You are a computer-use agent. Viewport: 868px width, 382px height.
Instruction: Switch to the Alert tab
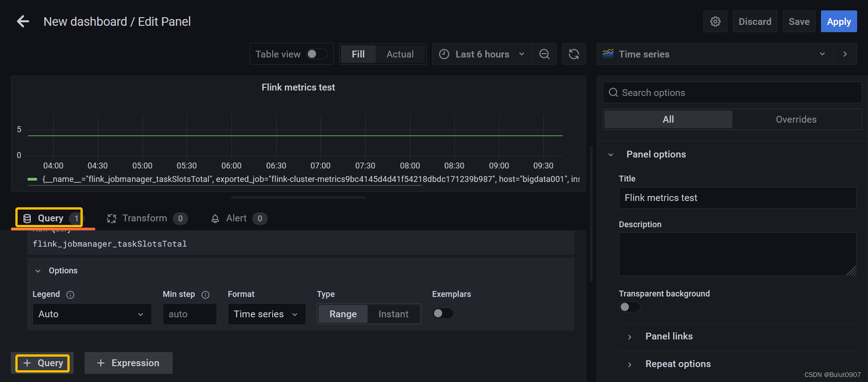(239, 219)
